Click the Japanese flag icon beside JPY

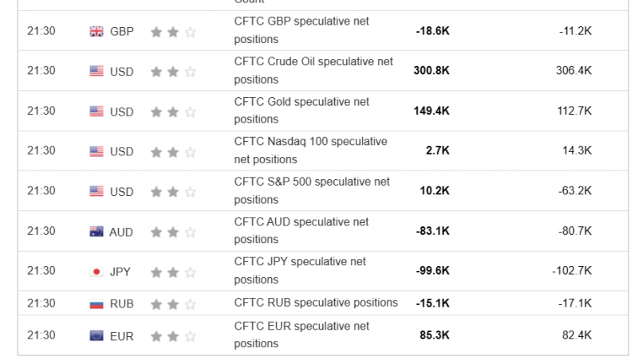click(96, 272)
